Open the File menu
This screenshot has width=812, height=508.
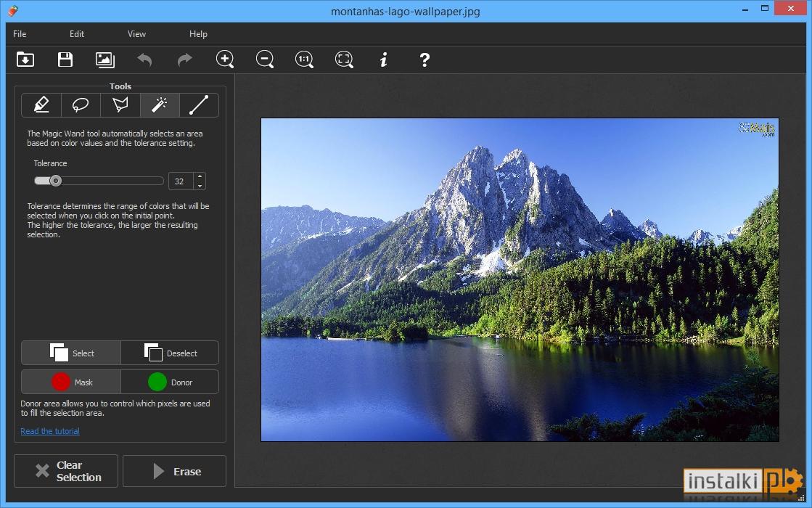tap(20, 33)
